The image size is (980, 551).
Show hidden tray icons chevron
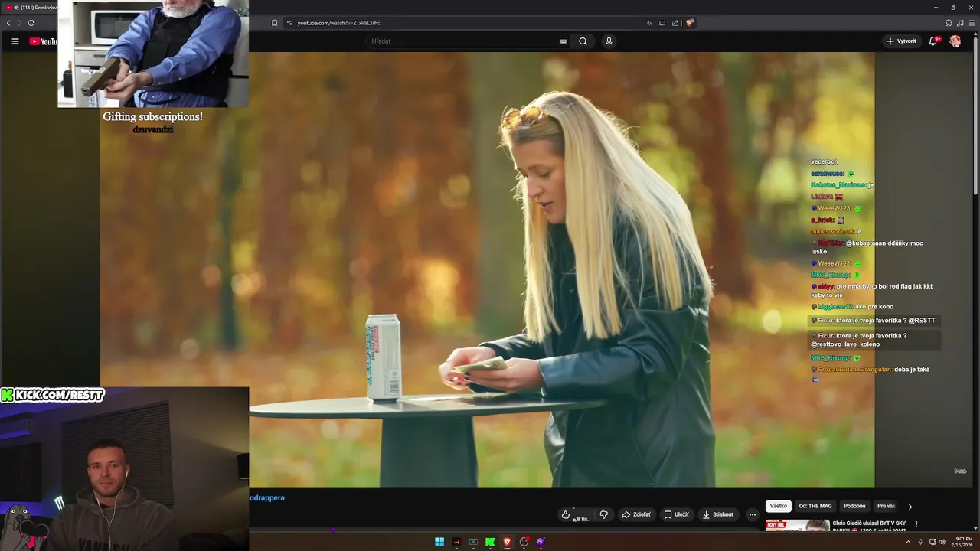[908, 542]
